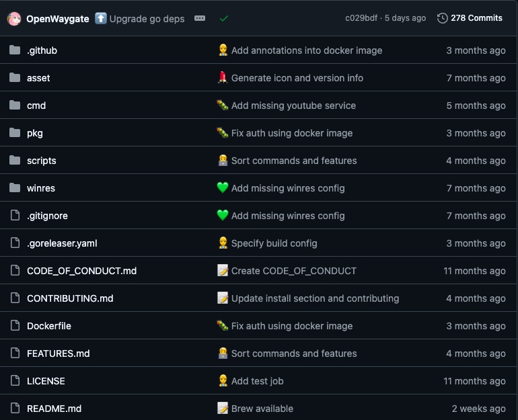Open the FEATURES.md file

pos(58,353)
